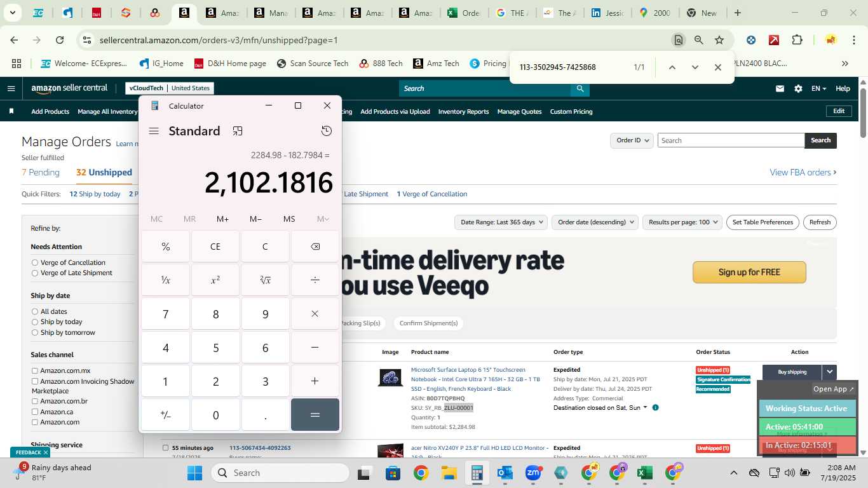Click Sign up for FREE button
This screenshot has height=488, width=868.
749,272
